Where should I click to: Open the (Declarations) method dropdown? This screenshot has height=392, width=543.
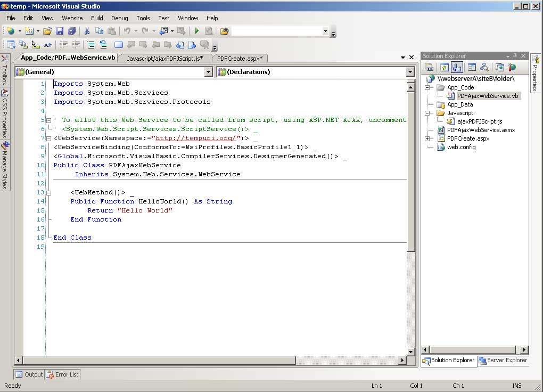tap(410, 72)
